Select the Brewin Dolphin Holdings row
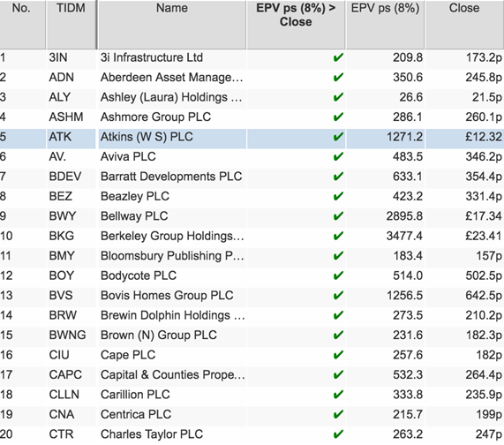Viewport: 504px width, 445px height. [x=252, y=315]
